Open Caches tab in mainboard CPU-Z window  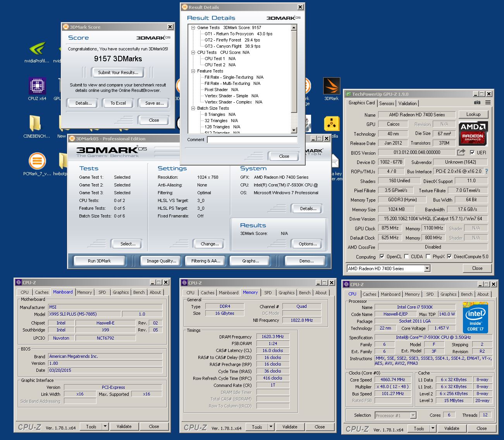42,292
